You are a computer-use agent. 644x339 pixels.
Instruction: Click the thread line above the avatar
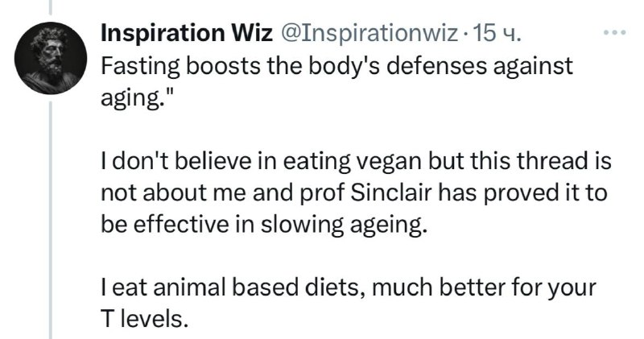click(51, 6)
